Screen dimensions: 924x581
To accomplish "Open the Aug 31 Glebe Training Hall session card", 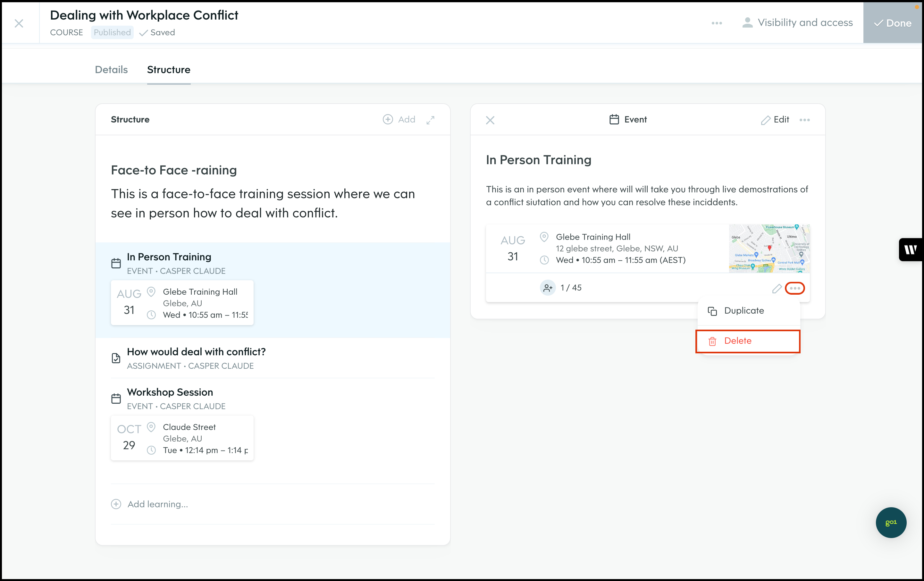I will tap(182, 303).
